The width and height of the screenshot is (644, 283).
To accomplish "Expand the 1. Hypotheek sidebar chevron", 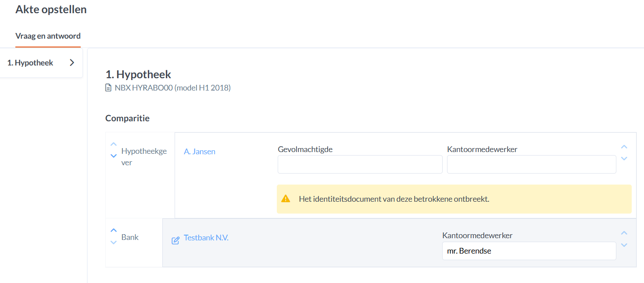I will (72, 63).
